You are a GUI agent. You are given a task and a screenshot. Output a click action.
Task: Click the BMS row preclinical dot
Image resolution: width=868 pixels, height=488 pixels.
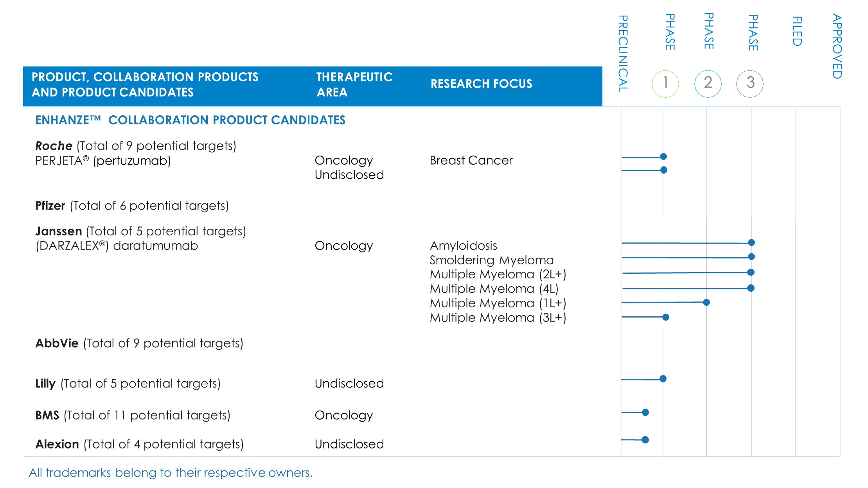point(645,412)
